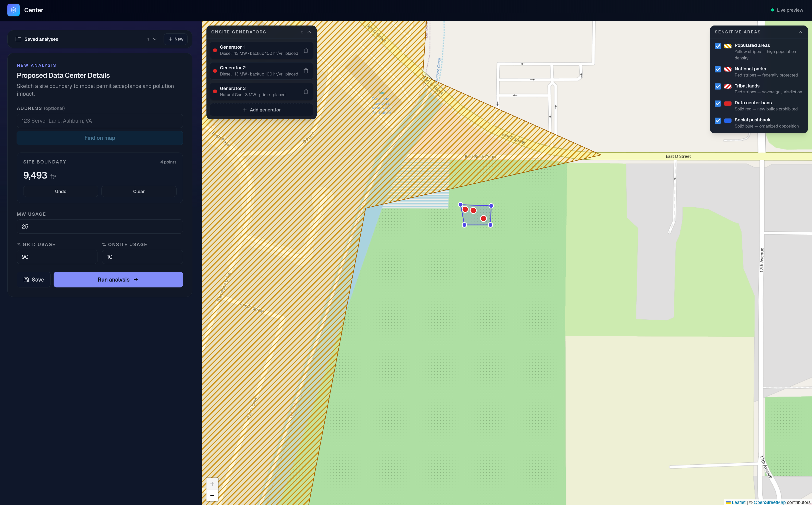Disable Data center bans overlay
Screen dimensions: 812x505
click(717, 104)
